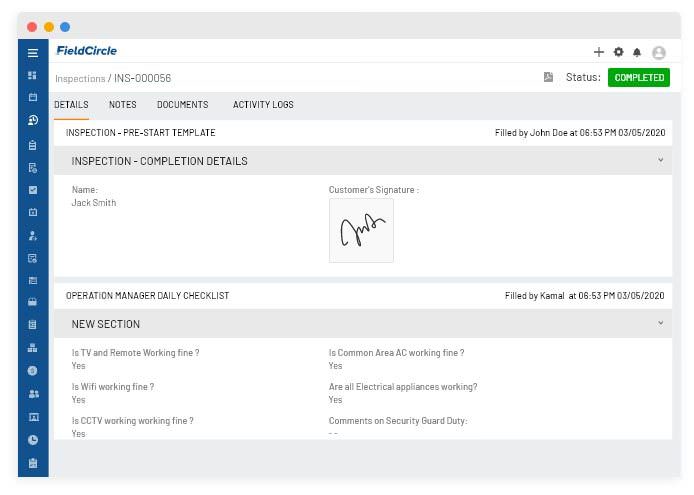
Task: Click the group of people sidebar icon
Action: [x=34, y=394]
